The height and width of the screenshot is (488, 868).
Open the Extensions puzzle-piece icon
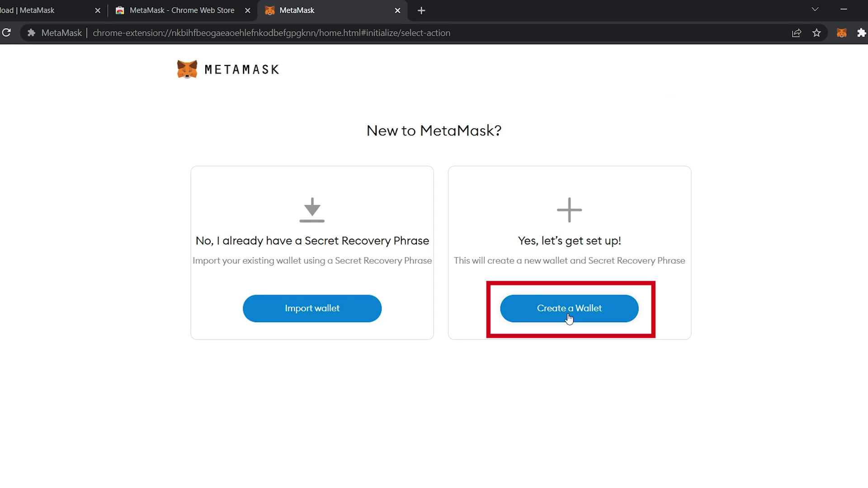(863, 33)
